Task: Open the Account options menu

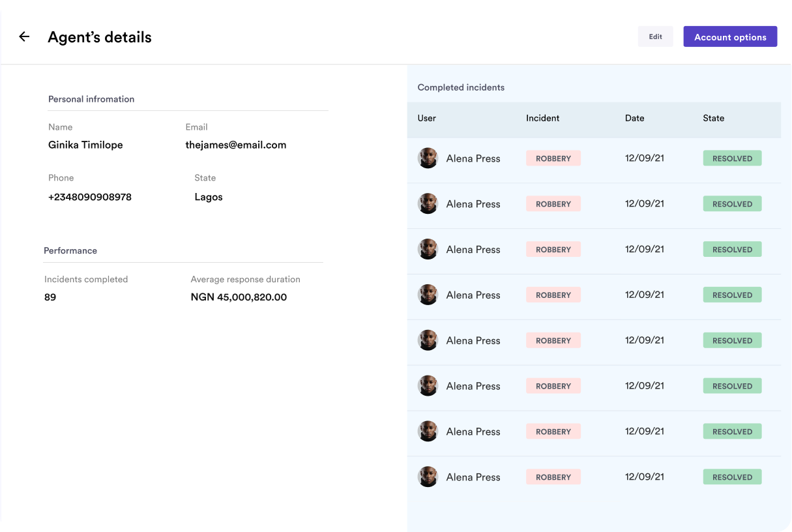Action: click(x=730, y=37)
